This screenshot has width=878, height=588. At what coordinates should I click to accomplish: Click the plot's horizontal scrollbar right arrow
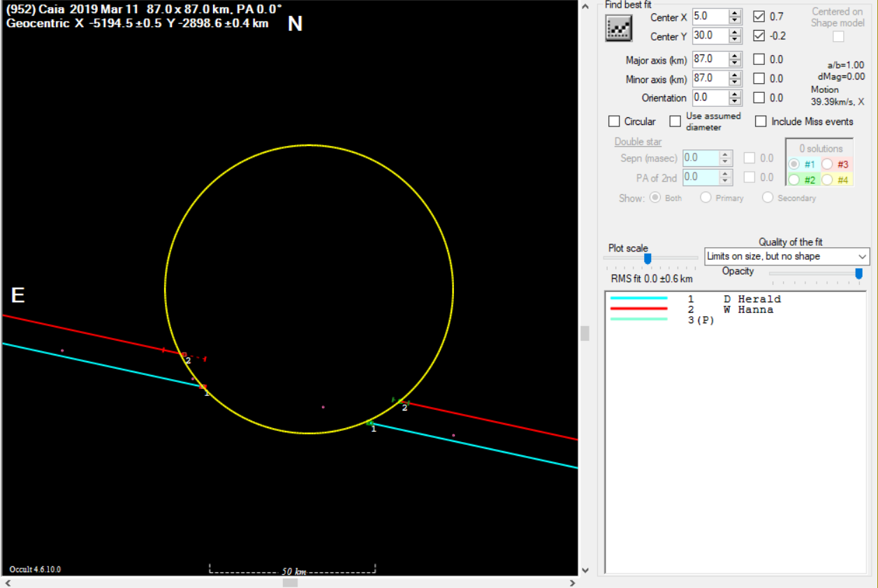[x=572, y=582]
